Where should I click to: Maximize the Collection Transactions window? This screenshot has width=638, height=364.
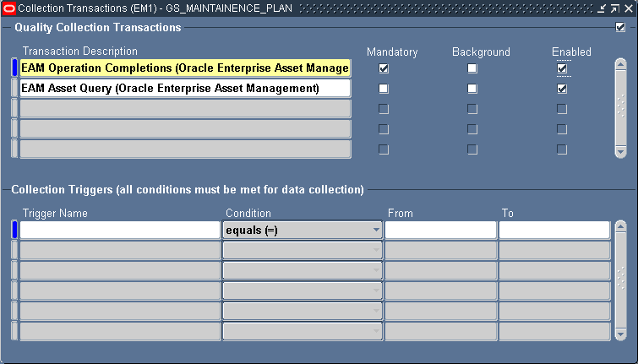(615, 8)
